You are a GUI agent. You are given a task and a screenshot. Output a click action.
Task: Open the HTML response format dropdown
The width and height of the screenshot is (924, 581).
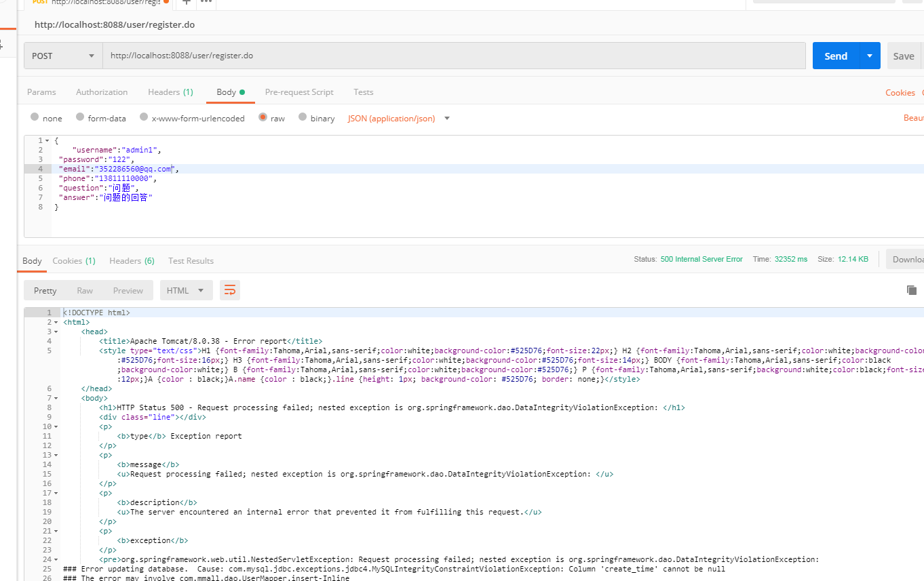click(x=186, y=290)
